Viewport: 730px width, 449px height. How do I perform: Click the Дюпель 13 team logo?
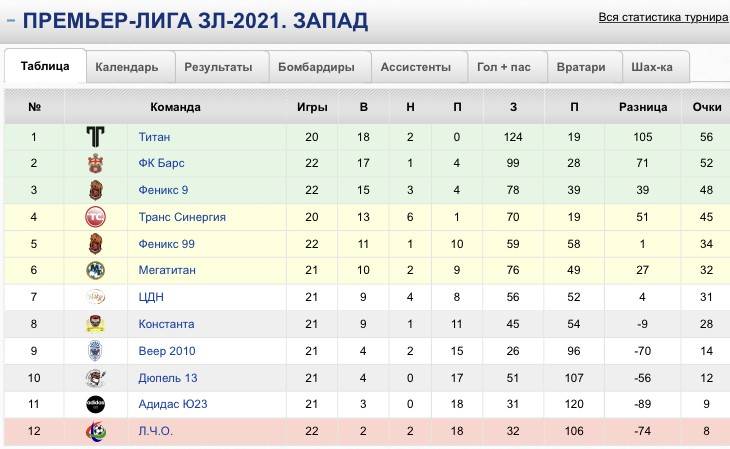96,378
